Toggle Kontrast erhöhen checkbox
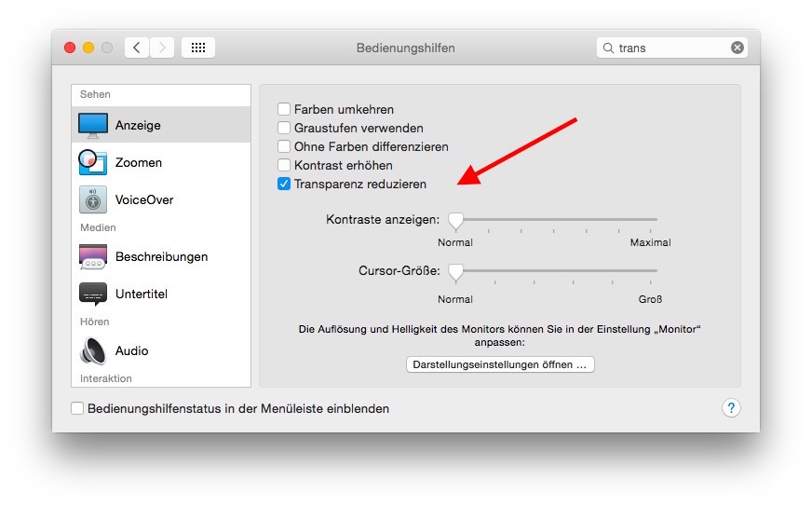 pos(284,165)
